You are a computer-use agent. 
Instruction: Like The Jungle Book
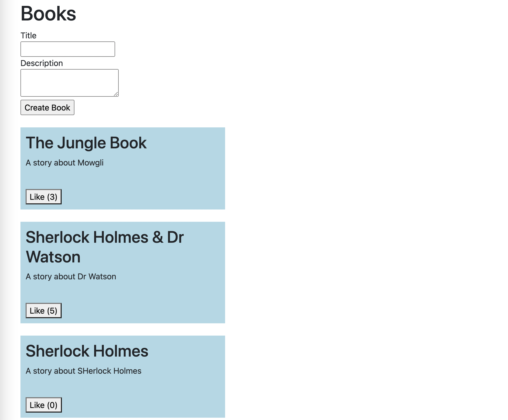pos(43,197)
